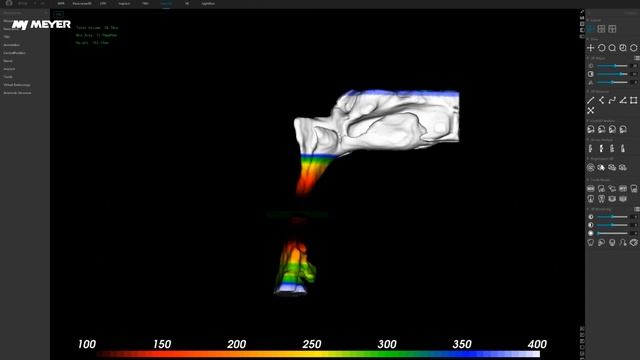
Task: Select the open-angle bracket measurement tool
Action: tap(601, 100)
